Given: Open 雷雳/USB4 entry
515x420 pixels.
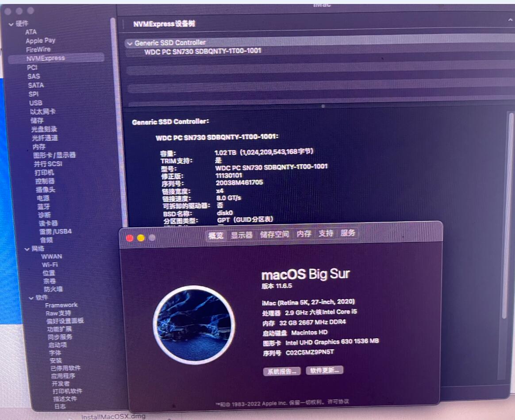Looking at the screenshot, I should coord(55,232).
